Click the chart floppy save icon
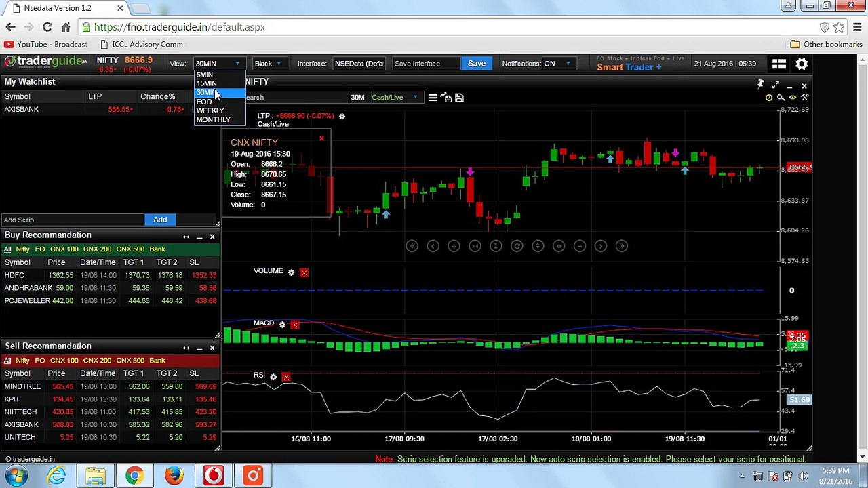The width and height of the screenshot is (868, 488). (459, 98)
